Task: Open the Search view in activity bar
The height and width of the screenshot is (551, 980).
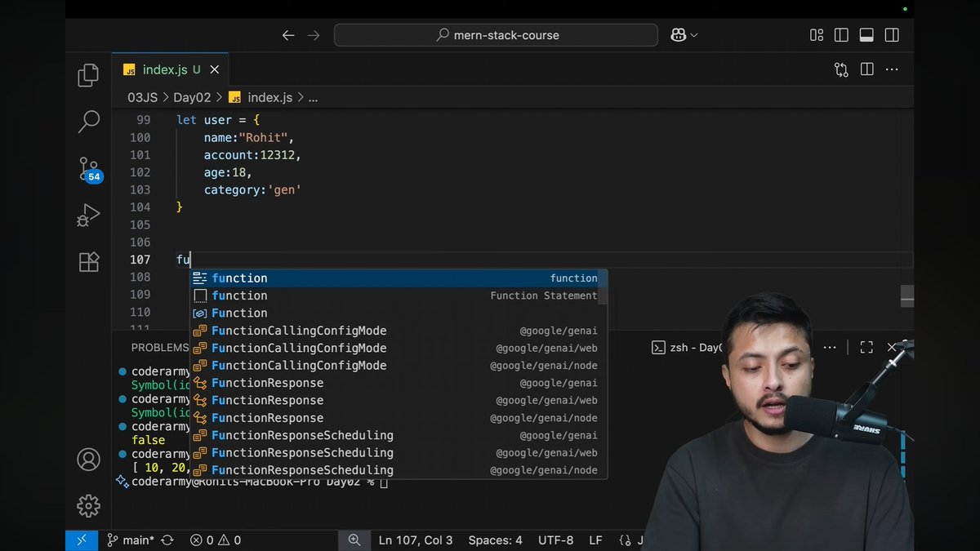Action: pos(88,122)
